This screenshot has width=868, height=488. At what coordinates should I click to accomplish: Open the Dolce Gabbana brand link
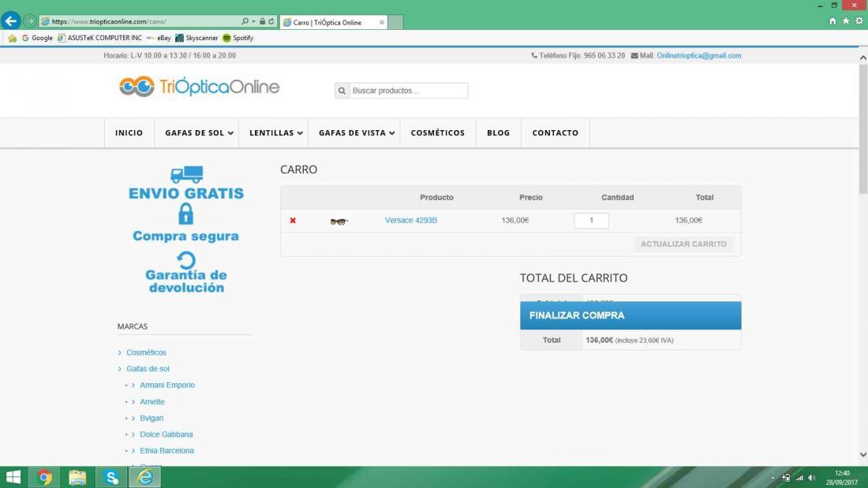click(166, 434)
